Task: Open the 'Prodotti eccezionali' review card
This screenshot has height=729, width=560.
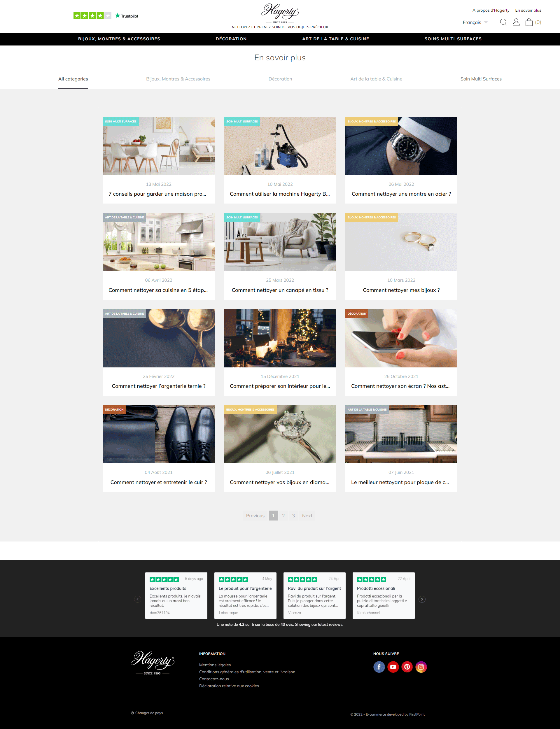Action: [x=383, y=595]
